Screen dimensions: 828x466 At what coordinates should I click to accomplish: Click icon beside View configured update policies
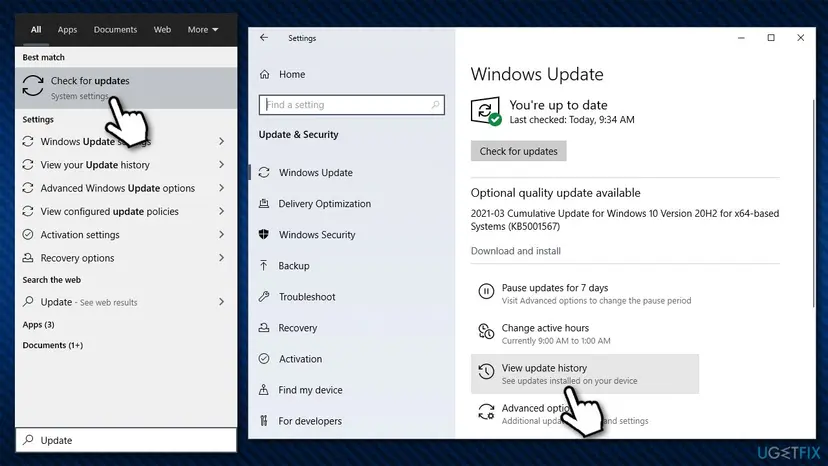click(x=28, y=211)
